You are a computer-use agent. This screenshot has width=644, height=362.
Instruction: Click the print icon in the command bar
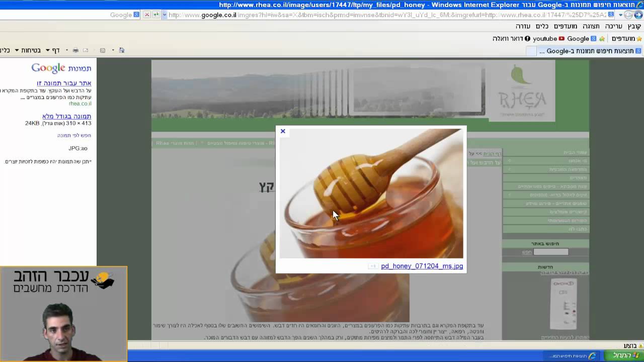pyautogui.click(x=75, y=50)
